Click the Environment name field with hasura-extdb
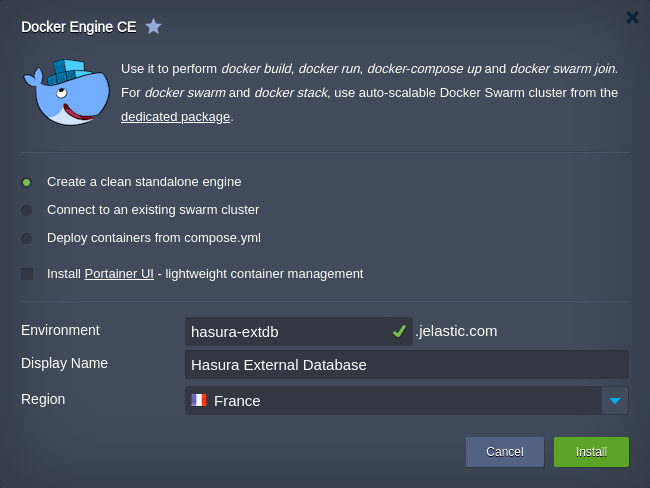Screen dimensions: 650x488 [298, 332]
